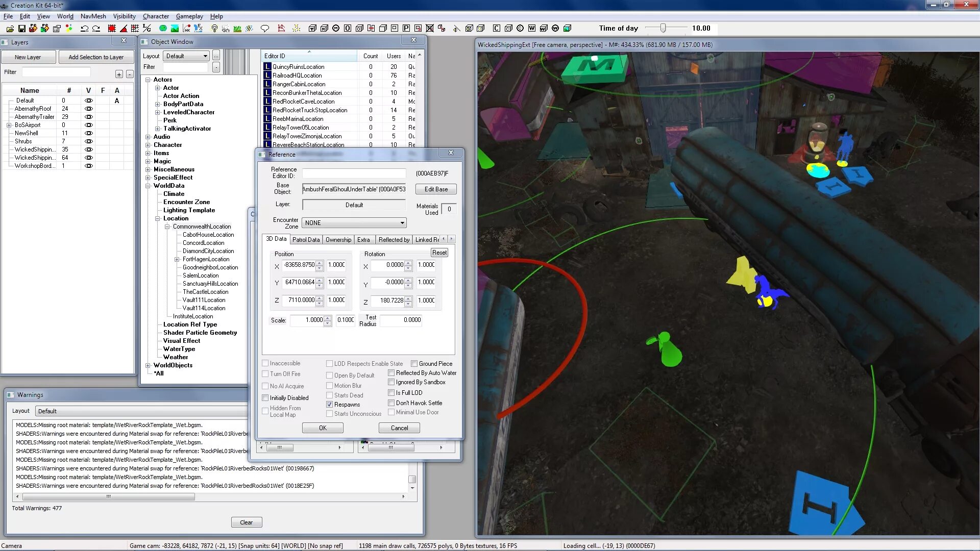Enable the Initially Disabled checkbox
Viewport: 980px width, 551px height.
tap(265, 398)
